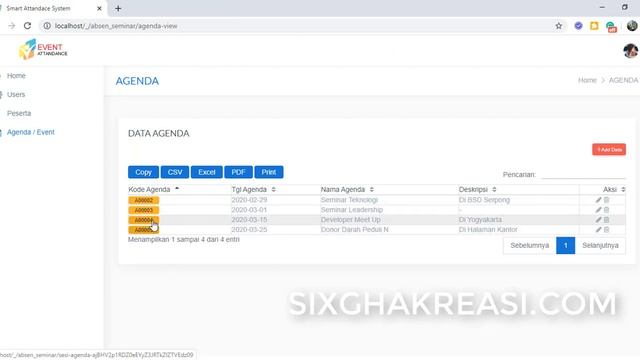This screenshot has height=360, width=640.
Task: Click the red Add Data button
Action: click(609, 149)
